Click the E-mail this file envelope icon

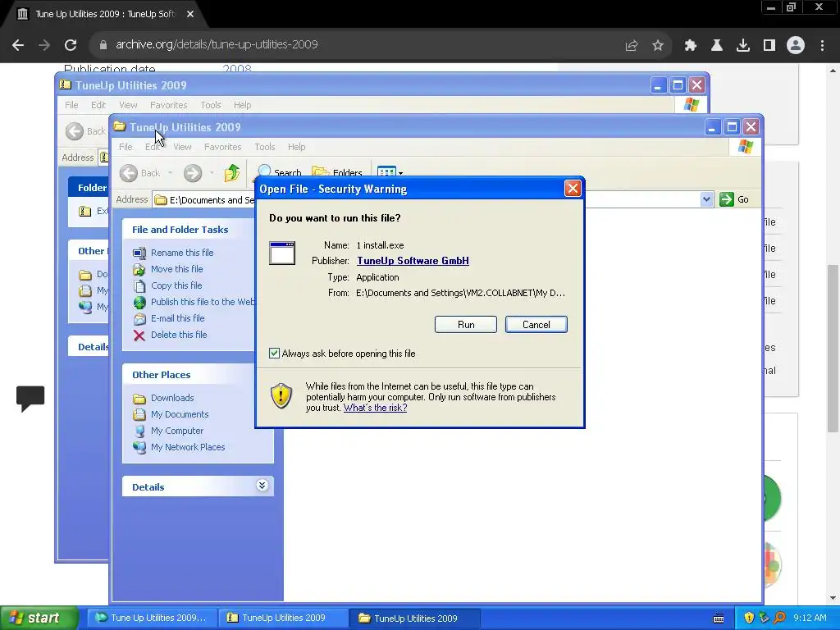pos(139,319)
